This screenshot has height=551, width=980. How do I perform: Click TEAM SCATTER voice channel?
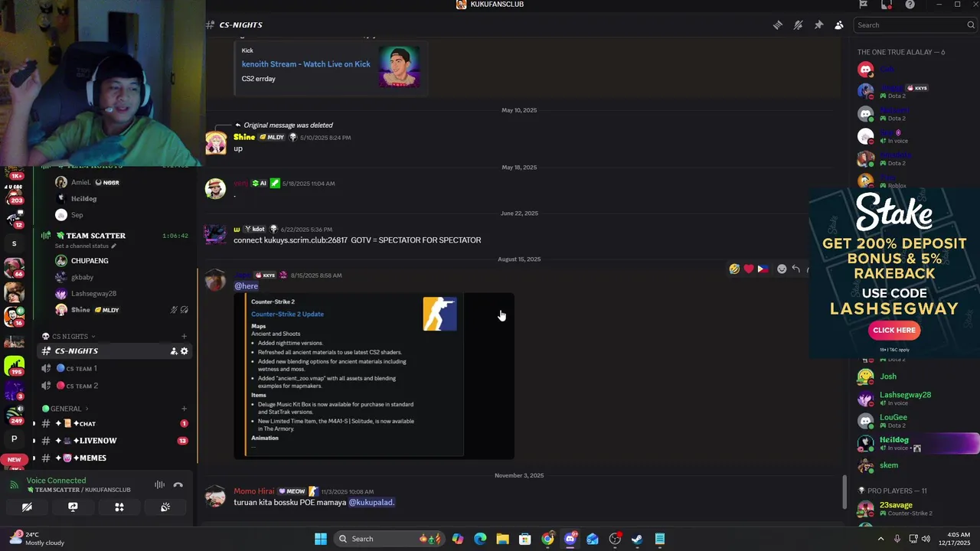[96, 236]
